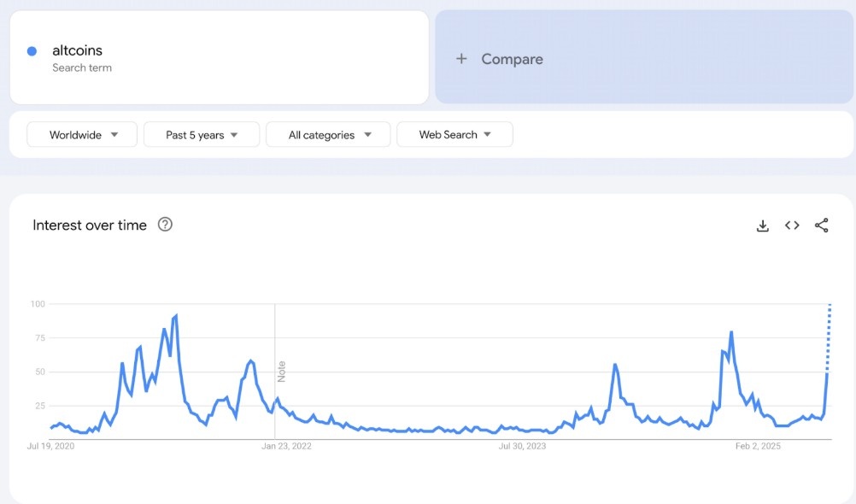Click the Compare search term box
Image resolution: width=856 pixels, height=504 pixels.
[x=644, y=58]
